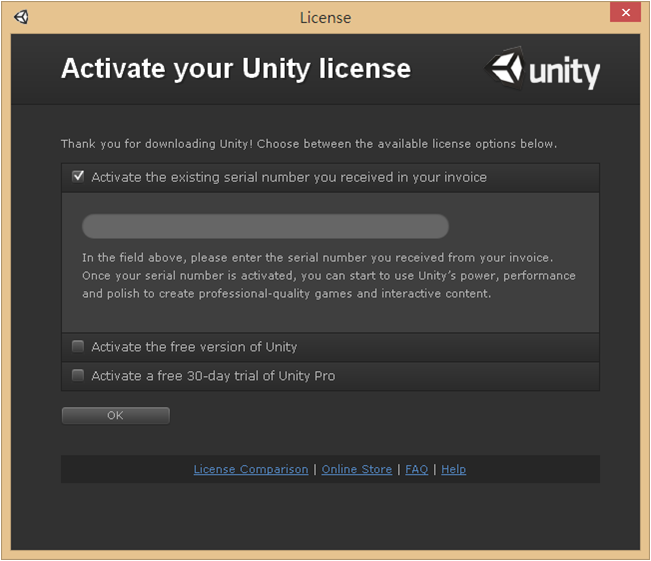Select the 'Activate the existing serial number' option row

[289, 177]
